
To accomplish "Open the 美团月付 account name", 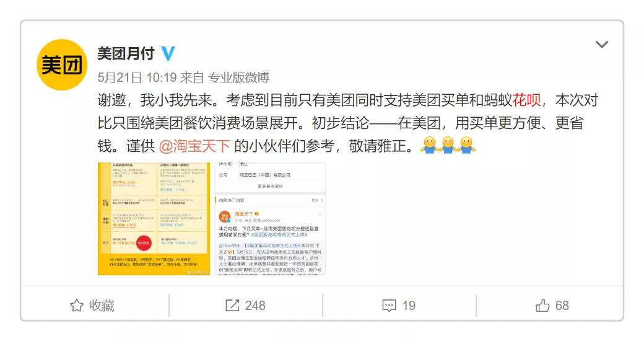I will 126,53.
